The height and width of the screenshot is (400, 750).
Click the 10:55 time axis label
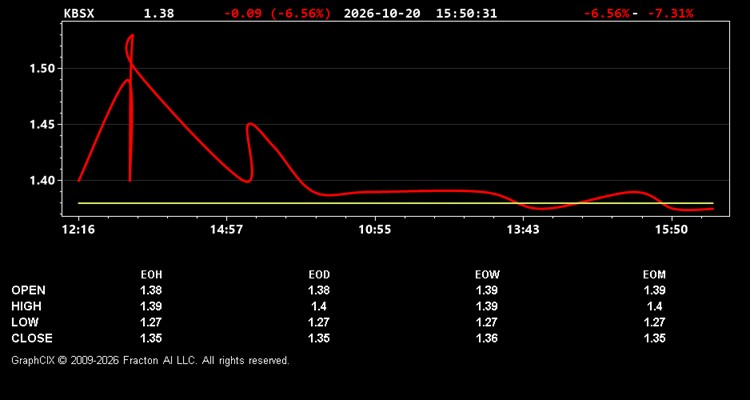pos(375,230)
